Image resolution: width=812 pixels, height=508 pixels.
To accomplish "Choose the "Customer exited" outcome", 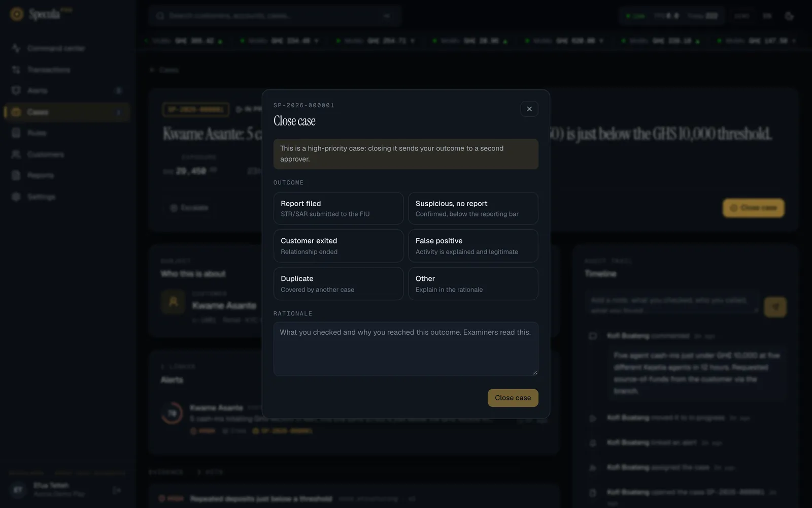I will coord(339,246).
